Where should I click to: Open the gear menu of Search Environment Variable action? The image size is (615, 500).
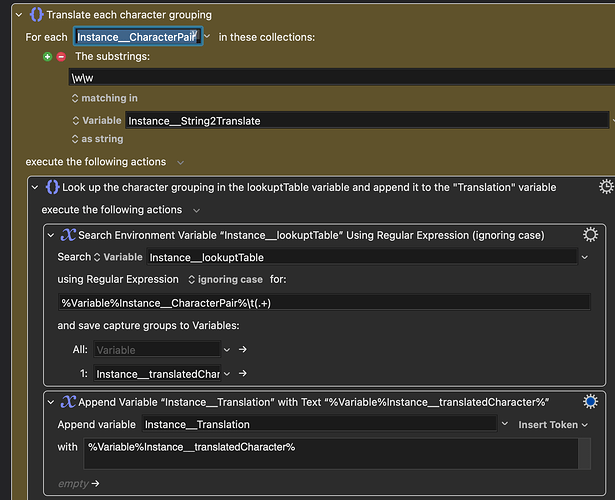pyautogui.click(x=590, y=235)
